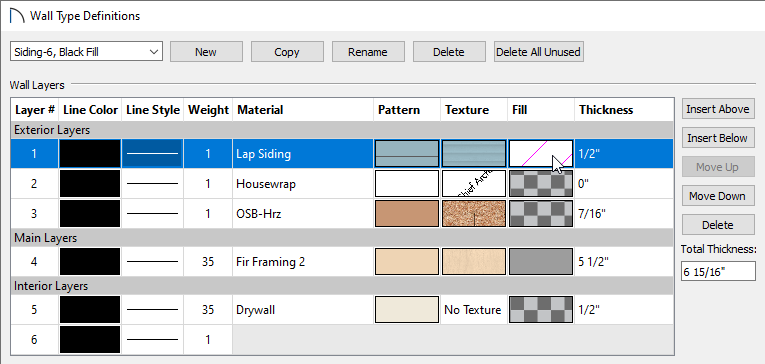This screenshot has width=765, height=364.
Task: Click Fir Framing 2 gray fill swatch
Action: click(x=541, y=262)
